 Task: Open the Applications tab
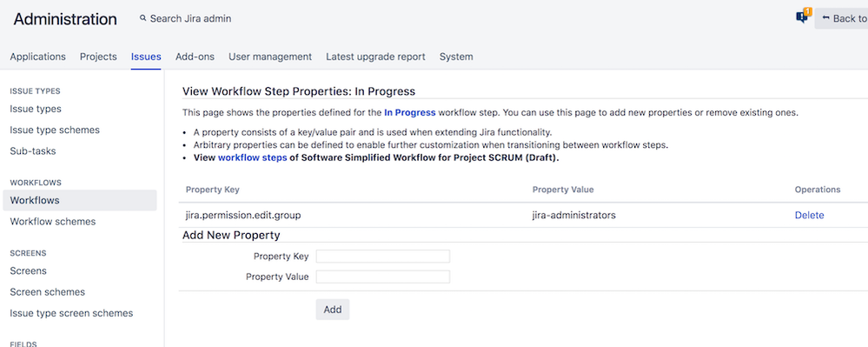(37, 57)
